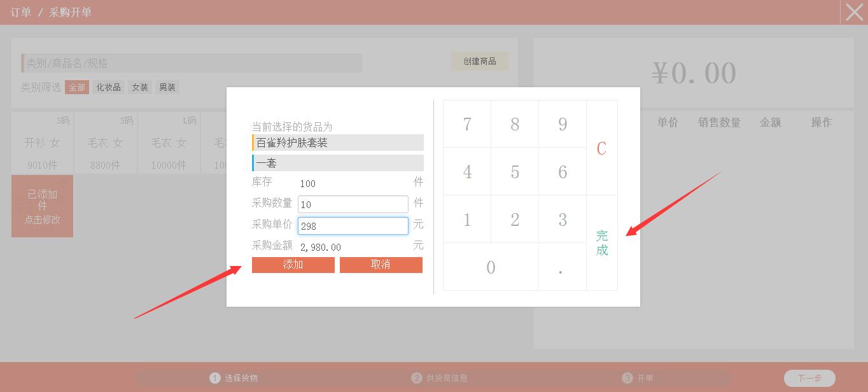
Task: Tap the 9 keypad digit
Action: pyautogui.click(x=562, y=124)
